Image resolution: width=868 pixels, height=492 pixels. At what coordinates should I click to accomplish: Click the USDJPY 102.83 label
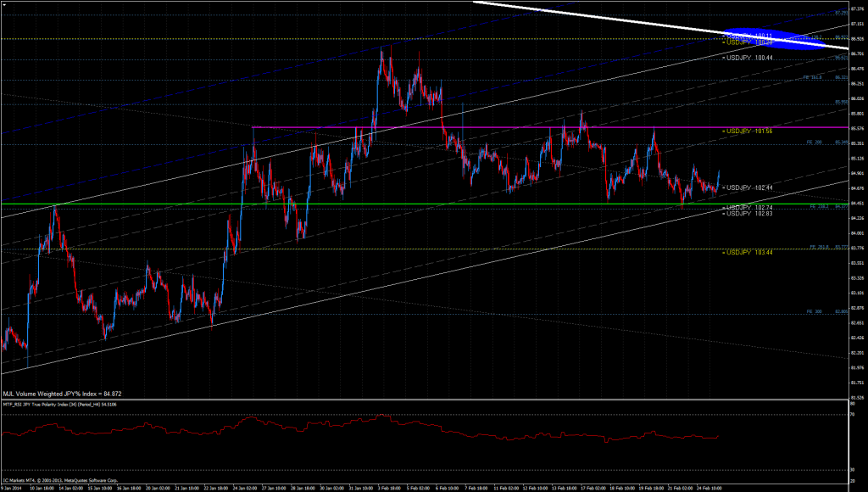[x=749, y=213]
